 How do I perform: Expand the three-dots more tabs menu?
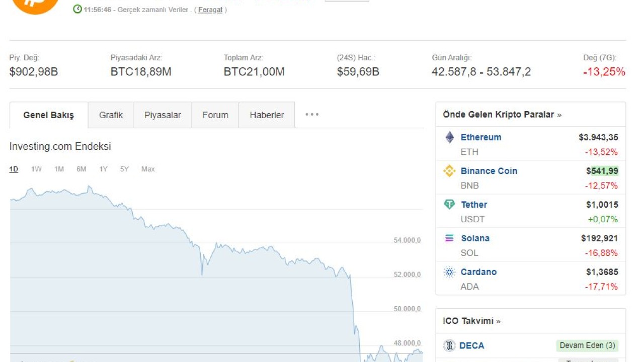[312, 115]
